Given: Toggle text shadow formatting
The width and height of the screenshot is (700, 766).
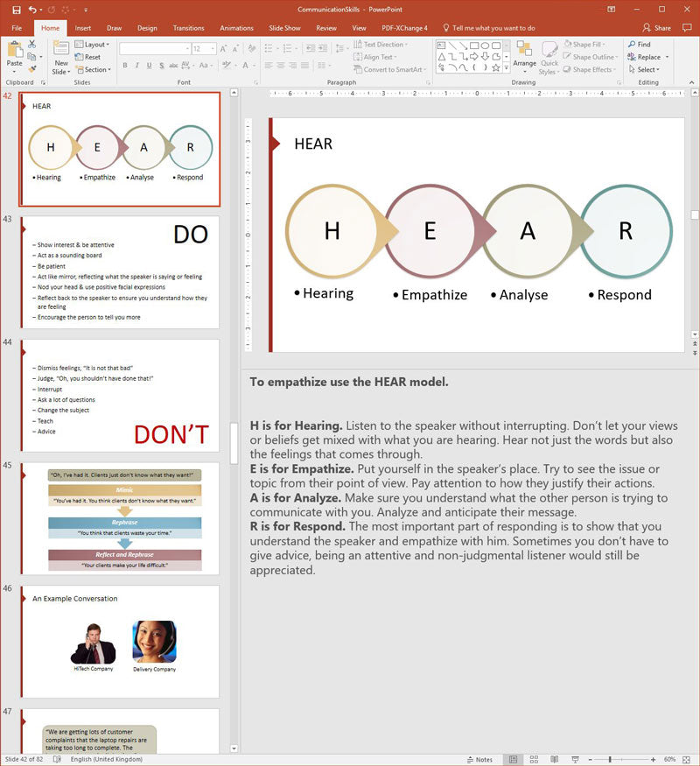Looking at the screenshot, I should pos(162,65).
